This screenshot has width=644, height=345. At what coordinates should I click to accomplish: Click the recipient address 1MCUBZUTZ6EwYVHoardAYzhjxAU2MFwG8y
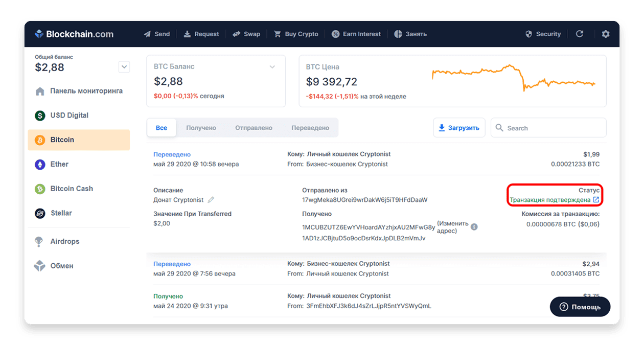tap(369, 227)
